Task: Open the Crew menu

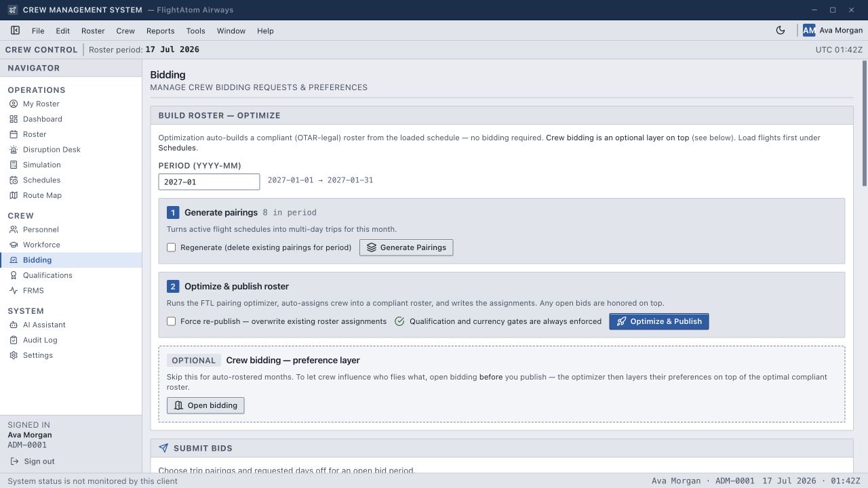Action: tap(125, 30)
